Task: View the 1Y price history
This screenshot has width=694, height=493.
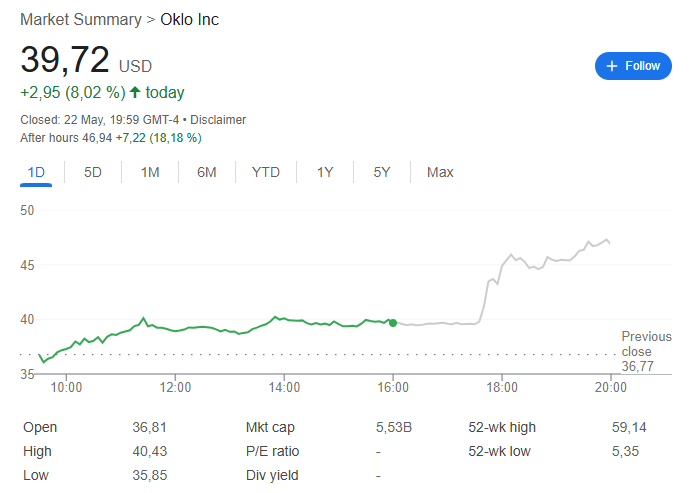Action: click(x=325, y=172)
